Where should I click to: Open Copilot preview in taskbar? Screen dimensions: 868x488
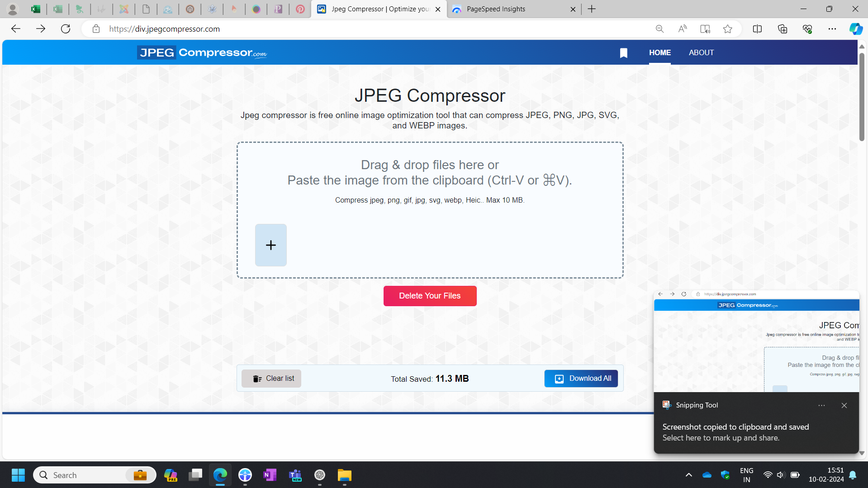(171, 475)
